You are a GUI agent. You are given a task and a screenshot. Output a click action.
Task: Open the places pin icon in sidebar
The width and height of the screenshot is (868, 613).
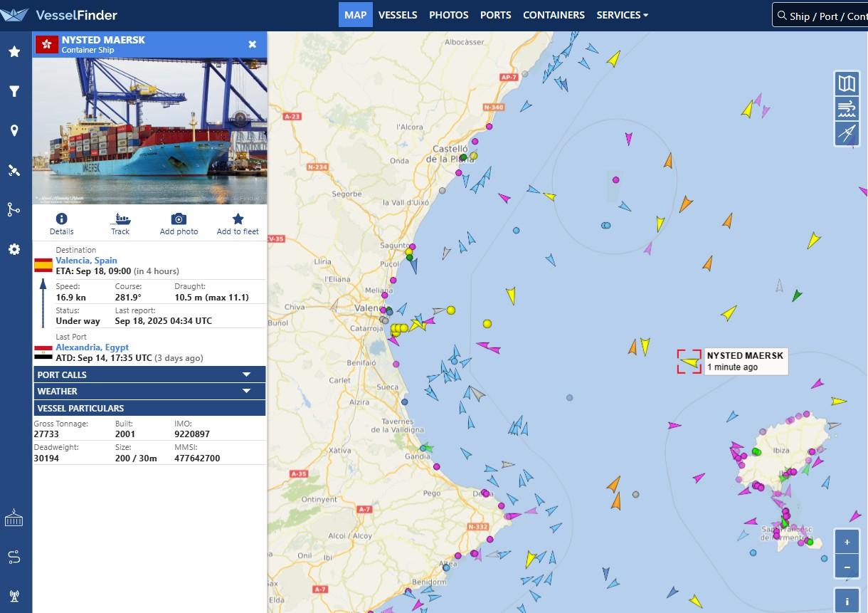click(x=14, y=130)
